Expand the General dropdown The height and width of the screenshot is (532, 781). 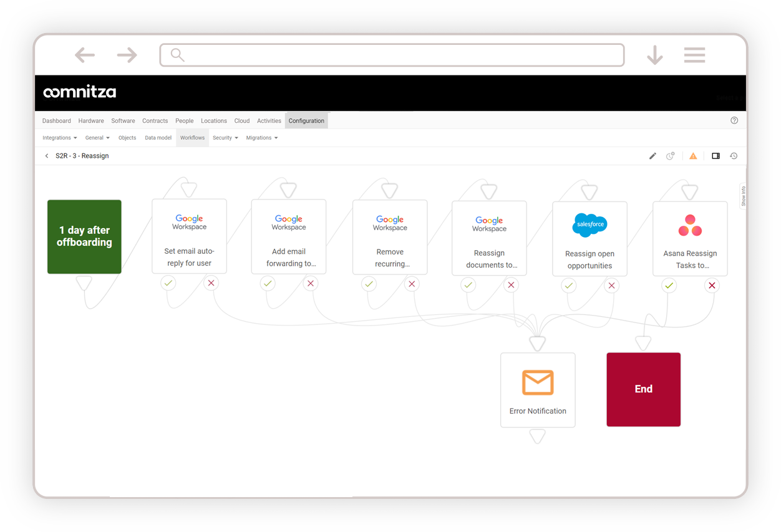97,138
